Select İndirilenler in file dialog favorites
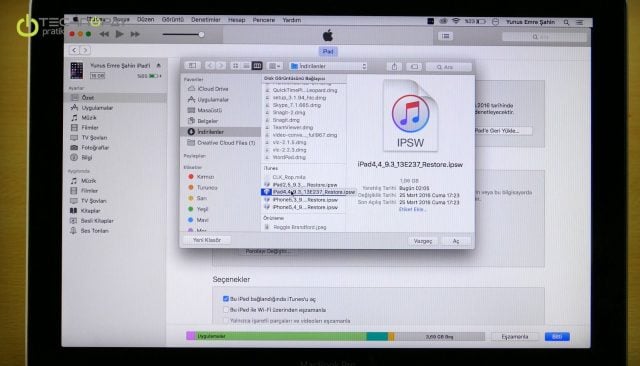Image resolution: width=640 pixels, height=366 pixels. (x=220, y=132)
